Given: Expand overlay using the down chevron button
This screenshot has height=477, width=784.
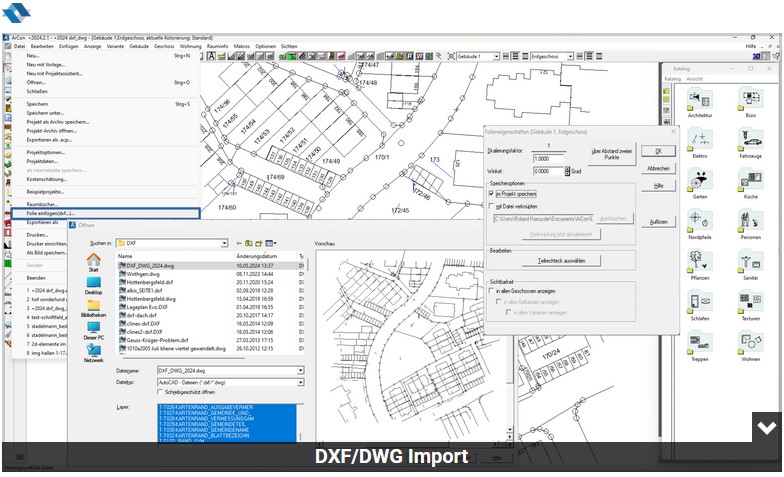Looking at the screenshot, I should coord(766,428).
